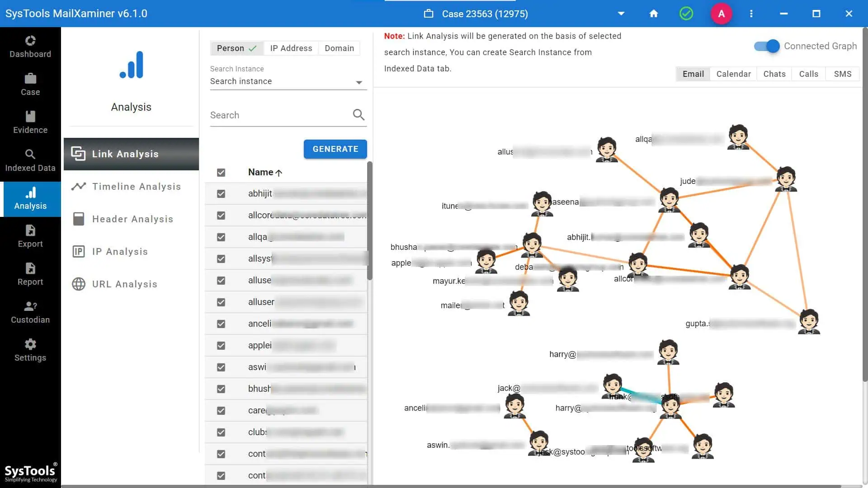The height and width of the screenshot is (488, 868).
Task: Open URL Analysis menu item
Action: tap(131, 284)
